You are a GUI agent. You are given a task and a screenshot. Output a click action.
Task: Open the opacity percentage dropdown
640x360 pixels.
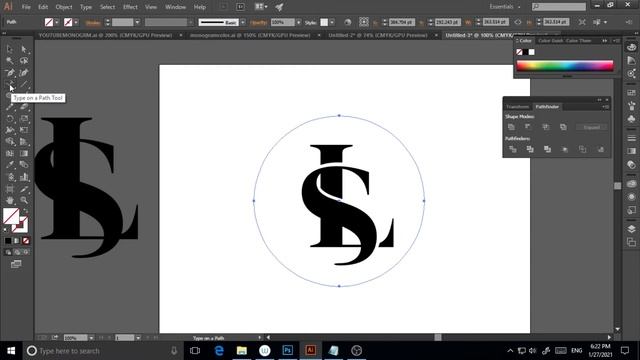click(x=298, y=22)
